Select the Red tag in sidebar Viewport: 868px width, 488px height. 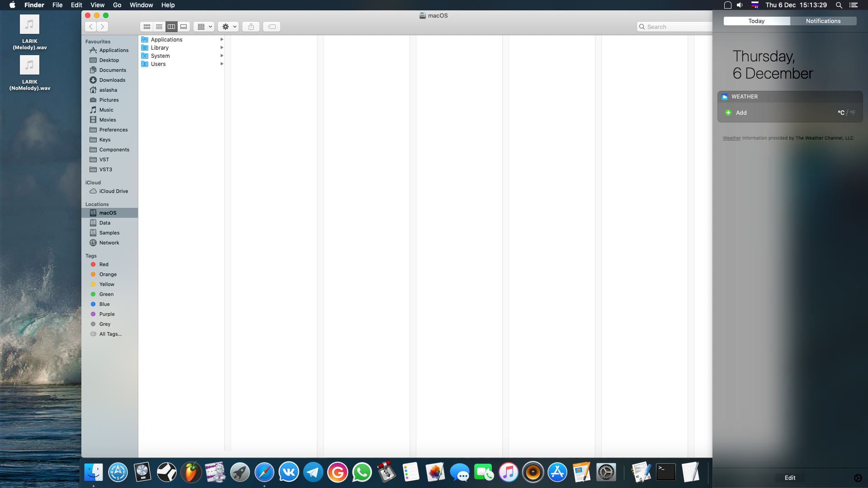pos(104,264)
